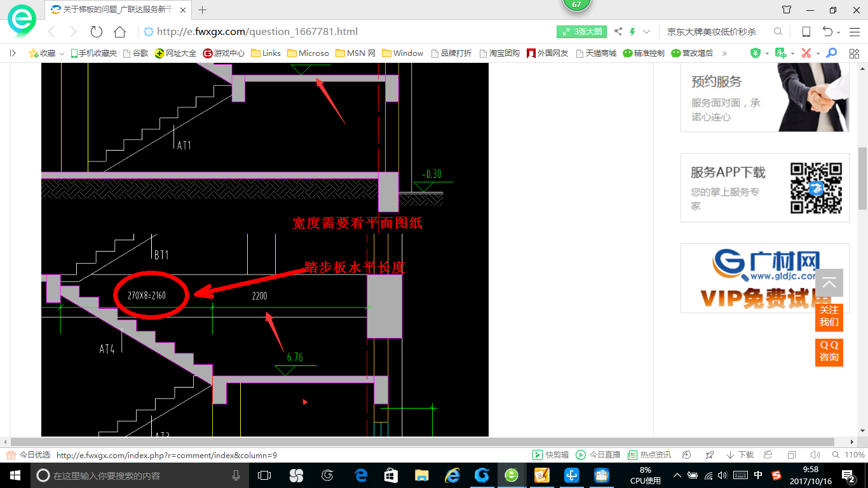Image resolution: width=868 pixels, height=488 pixels.
Task: Click the vertical page scrollbar thumb
Action: tap(862, 178)
